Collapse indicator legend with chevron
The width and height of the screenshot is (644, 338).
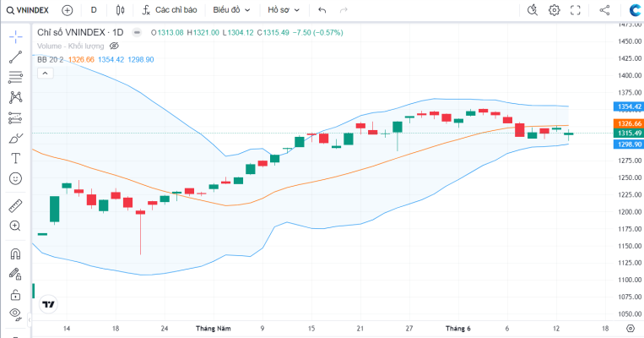coord(46,74)
